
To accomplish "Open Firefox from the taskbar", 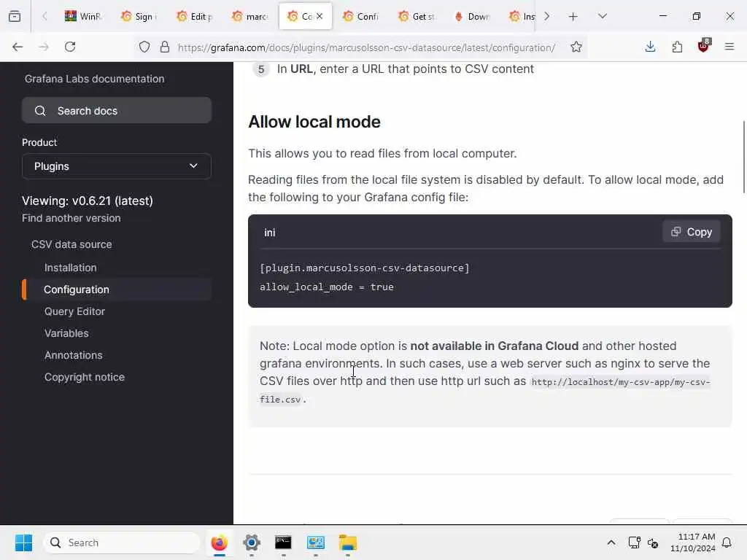I will coord(219,542).
